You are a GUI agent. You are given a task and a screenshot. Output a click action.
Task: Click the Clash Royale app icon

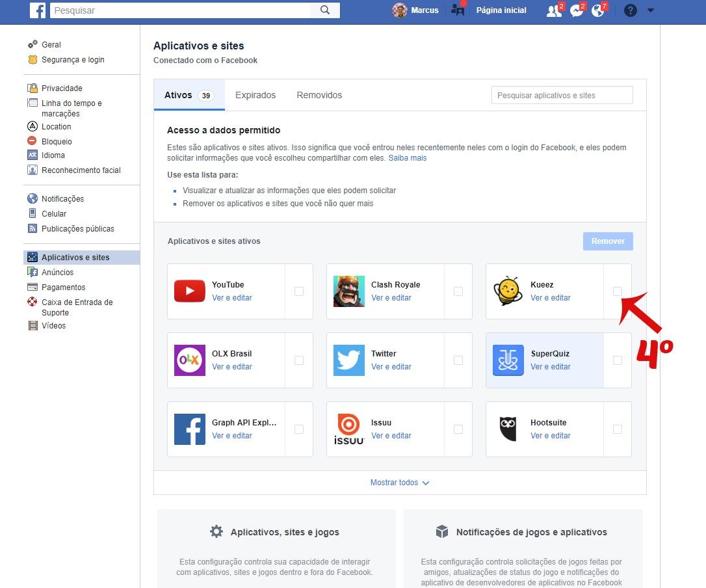349,291
